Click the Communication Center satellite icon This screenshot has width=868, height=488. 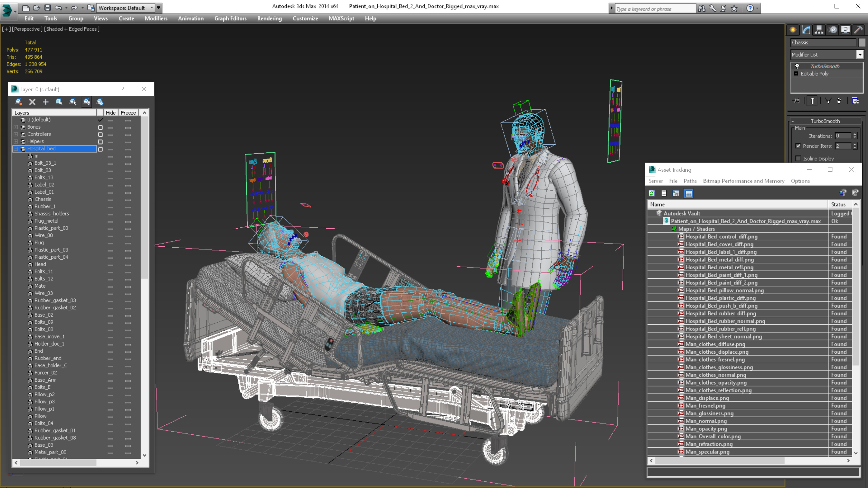[723, 8]
